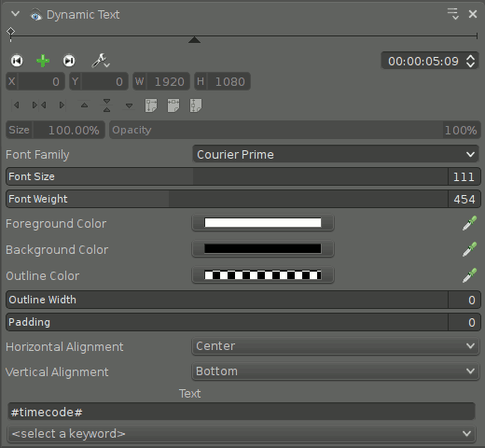Screen dimensions: 485x448
Task: Click the #timecode# text field
Action: (242, 412)
